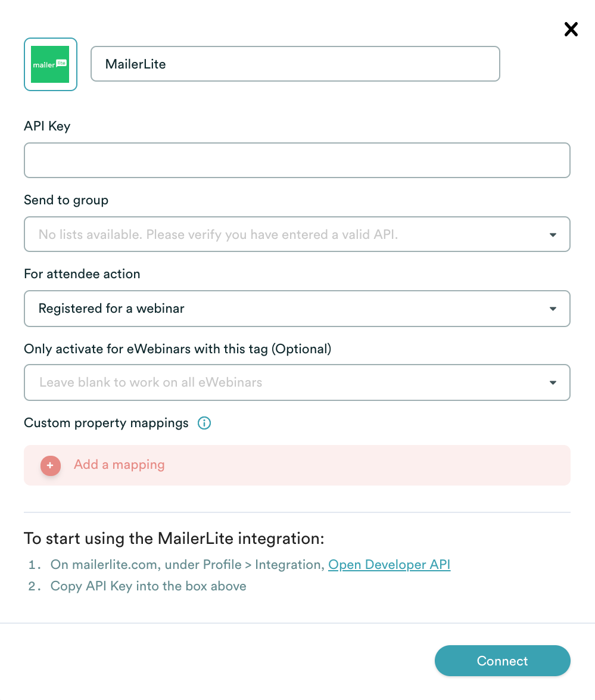Image resolution: width=595 pixels, height=700 pixels.
Task: Open the Send to group list field
Action: pyautogui.click(x=297, y=234)
